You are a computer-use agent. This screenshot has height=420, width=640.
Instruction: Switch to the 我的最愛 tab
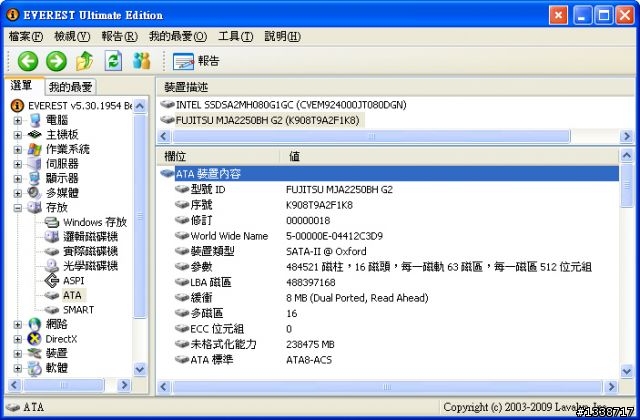(70, 87)
